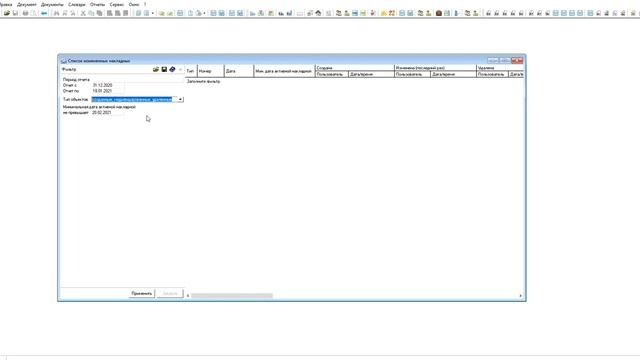Click the Отчет по date field 18.01.2021
Screen dimensions: 640x360
(x=108, y=91)
